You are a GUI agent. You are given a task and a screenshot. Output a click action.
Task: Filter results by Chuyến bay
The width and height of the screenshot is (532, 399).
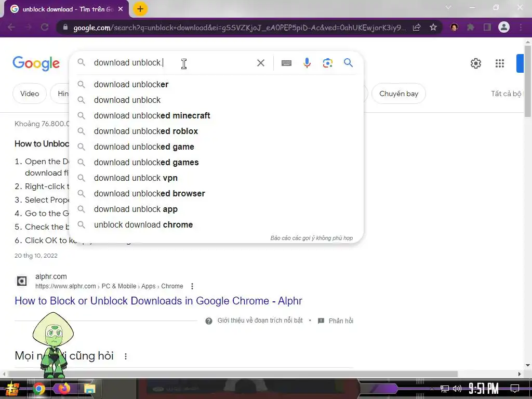398,94
